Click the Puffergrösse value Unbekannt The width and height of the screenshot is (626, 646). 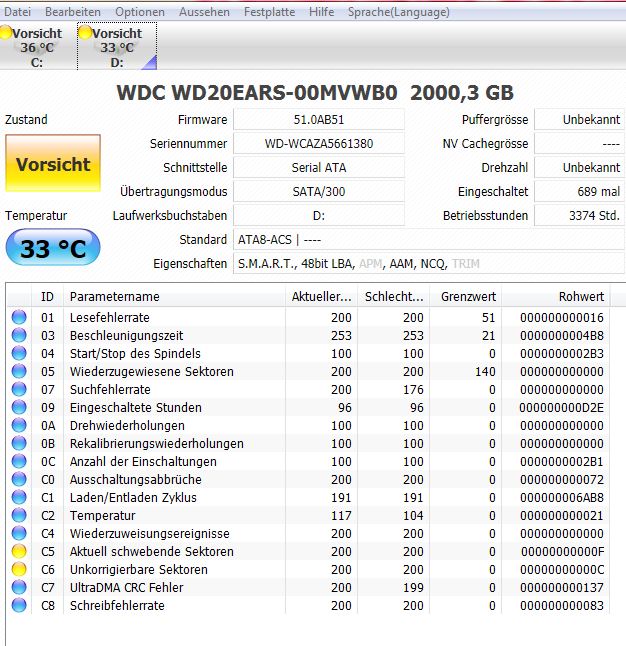579,120
